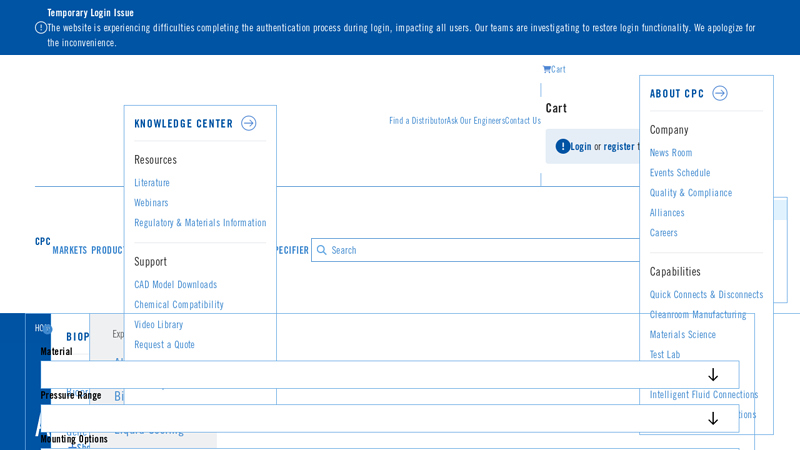This screenshot has height=450, width=800.
Task: Expand the Pressure Range dropdown
Action: 712,419
